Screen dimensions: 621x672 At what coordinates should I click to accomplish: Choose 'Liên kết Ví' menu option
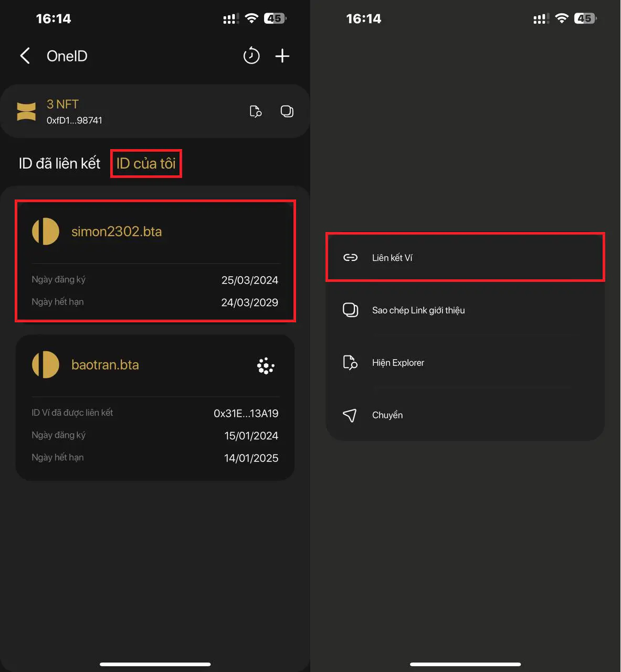(392, 258)
